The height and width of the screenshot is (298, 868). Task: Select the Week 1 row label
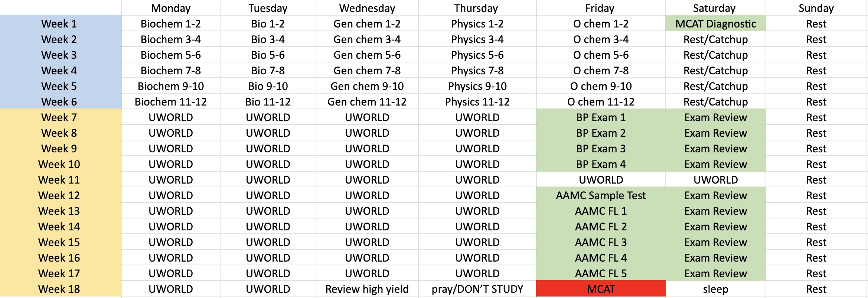pos(59,24)
